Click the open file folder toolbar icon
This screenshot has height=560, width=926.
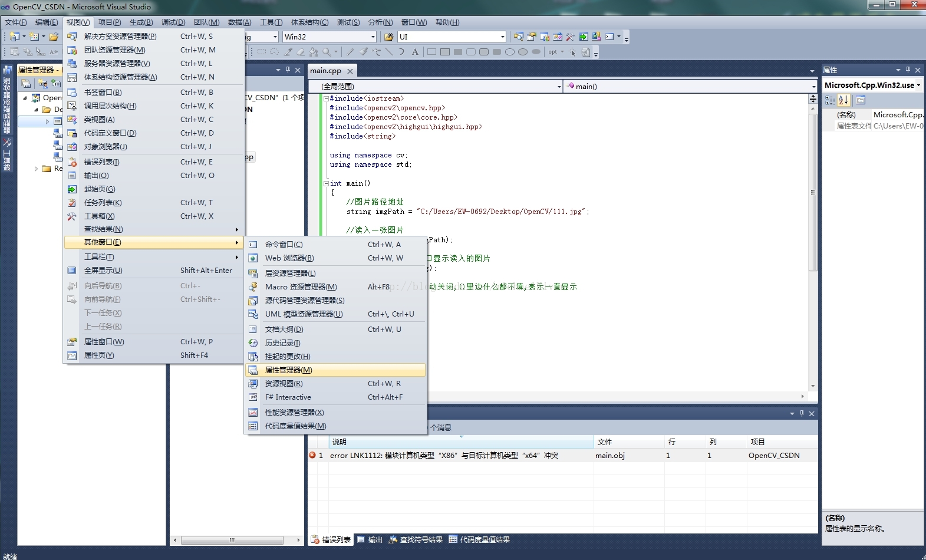pos(54,37)
